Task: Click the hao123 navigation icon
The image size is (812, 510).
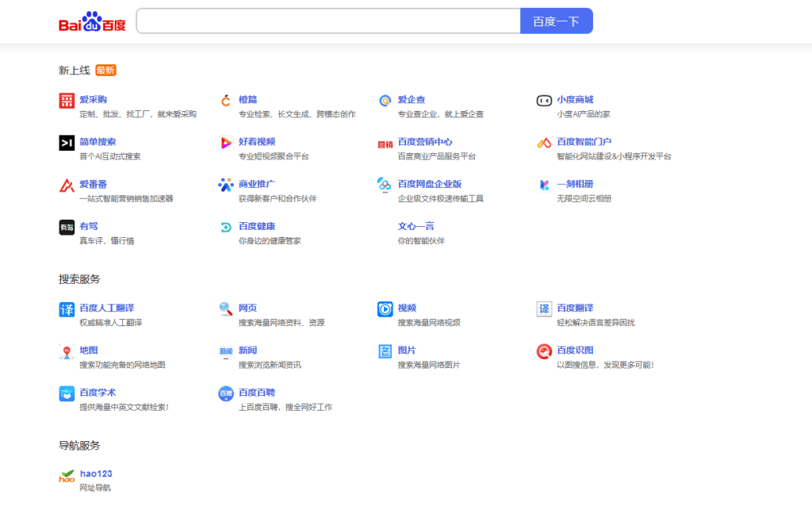Action: tap(67, 474)
